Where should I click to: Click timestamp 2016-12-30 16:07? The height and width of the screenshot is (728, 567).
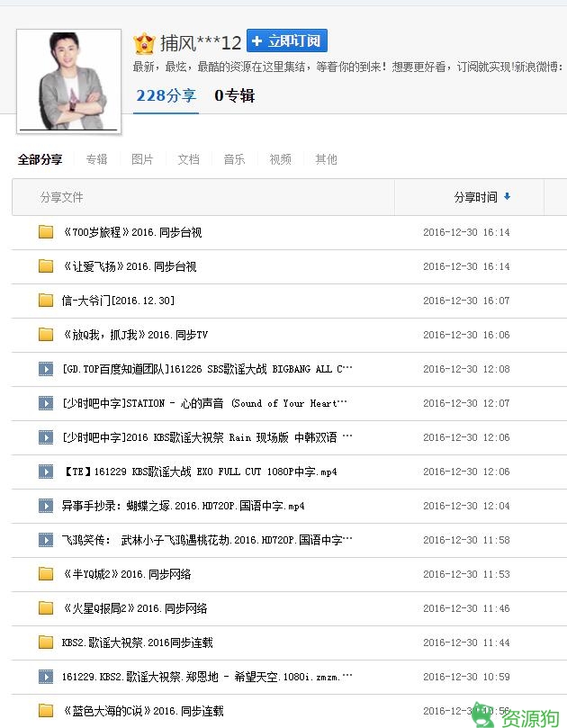[466, 301]
